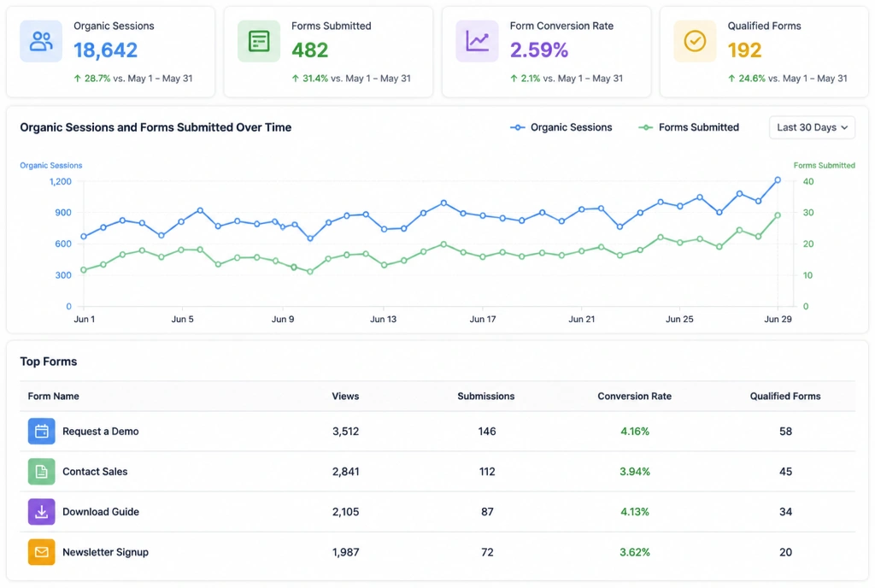Open the Last 30 Days dropdown

point(812,127)
